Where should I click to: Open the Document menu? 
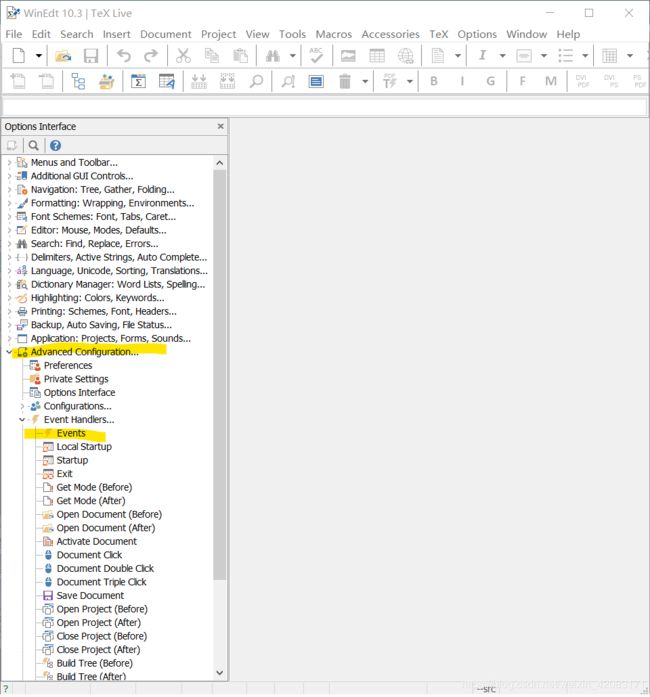[x=166, y=34]
